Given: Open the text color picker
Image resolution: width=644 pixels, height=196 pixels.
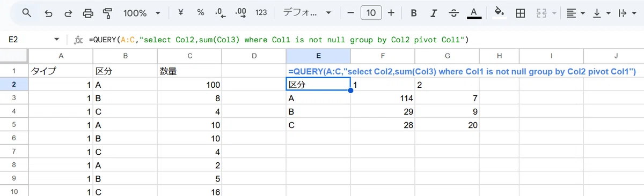Looking at the screenshot, I should click(x=473, y=13).
